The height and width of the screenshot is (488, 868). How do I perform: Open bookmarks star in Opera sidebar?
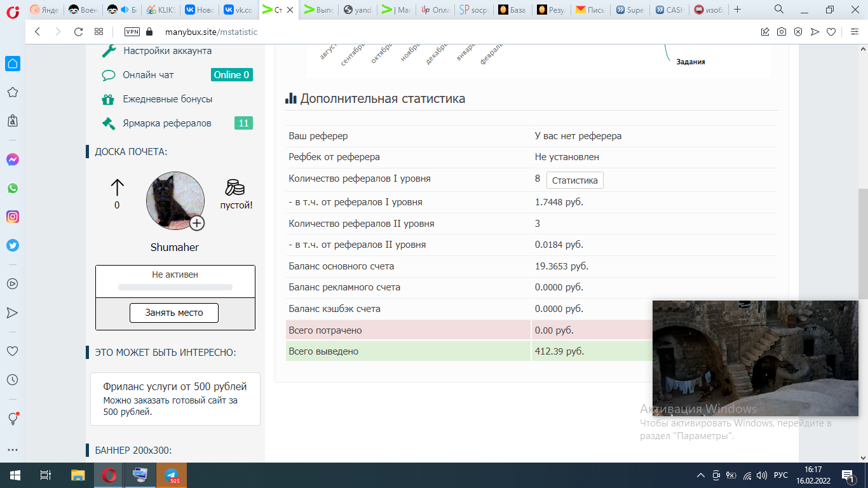(x=12, y=92)
